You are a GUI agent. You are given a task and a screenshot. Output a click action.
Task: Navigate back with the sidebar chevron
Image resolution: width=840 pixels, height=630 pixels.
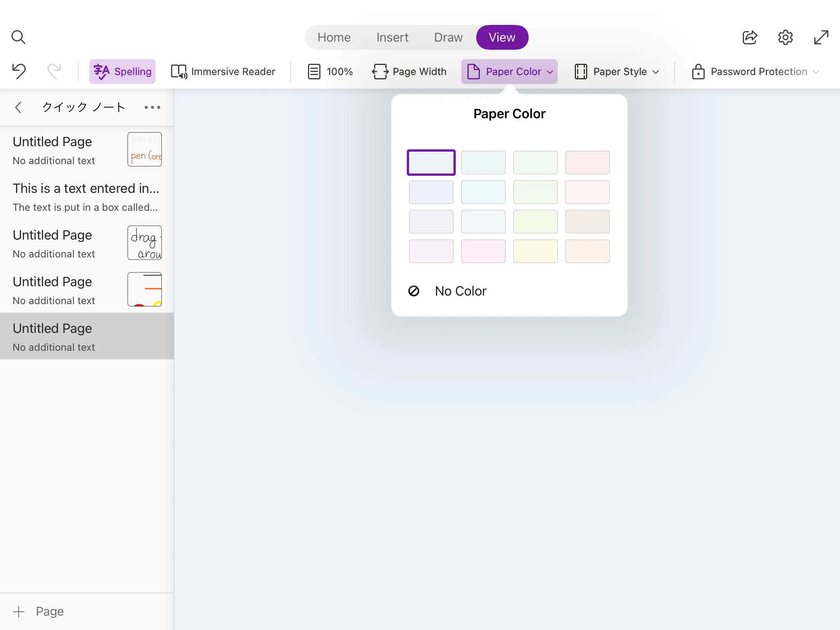18,107
